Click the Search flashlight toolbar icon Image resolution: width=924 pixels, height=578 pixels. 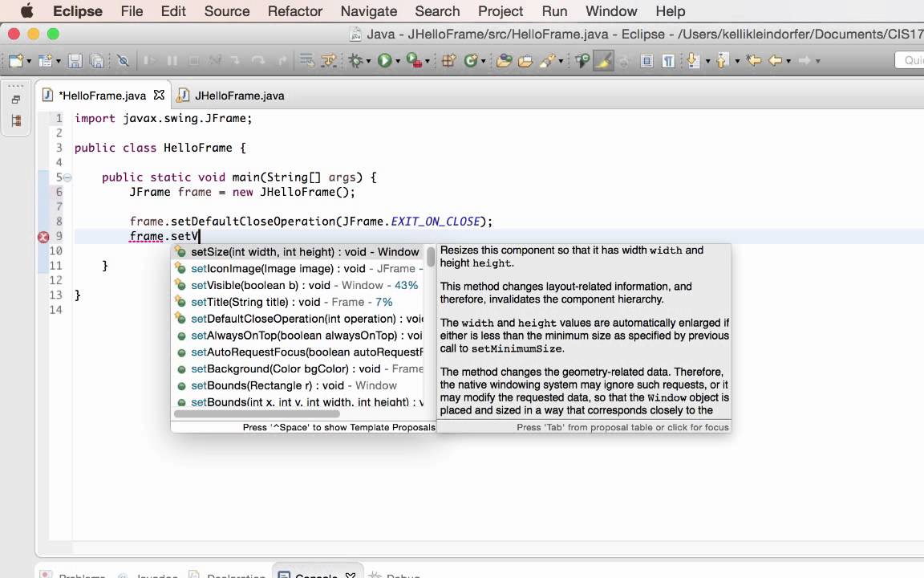coord(546,60)
